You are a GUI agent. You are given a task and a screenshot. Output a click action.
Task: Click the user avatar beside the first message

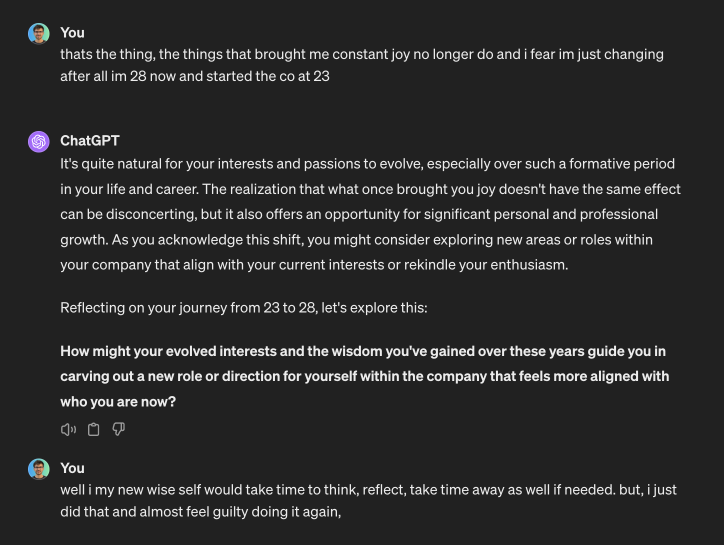coord(38,34)
